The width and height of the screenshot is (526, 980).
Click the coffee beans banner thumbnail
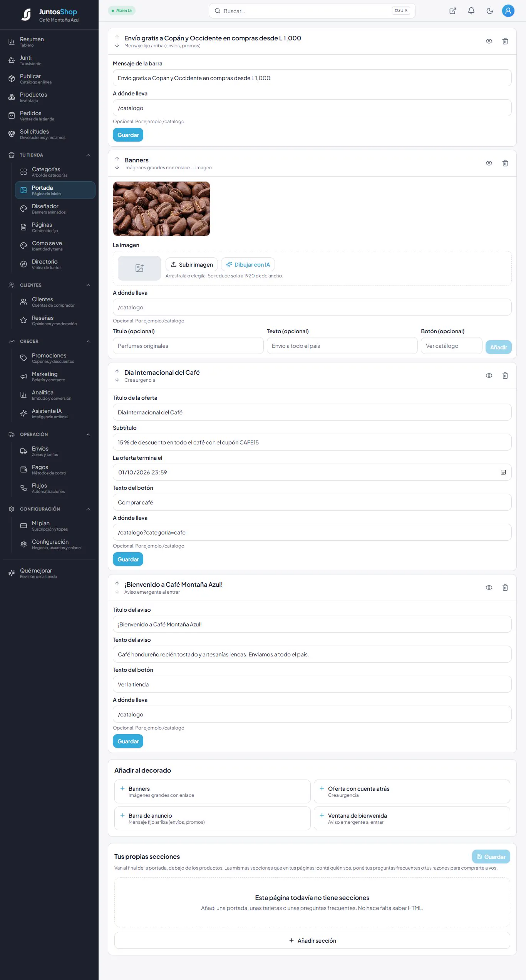coord(161,209)
